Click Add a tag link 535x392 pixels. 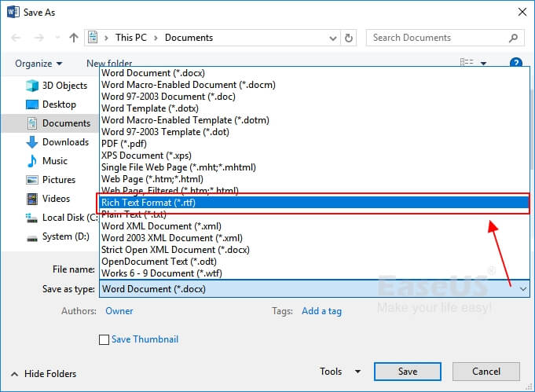[x=321, y=311]
